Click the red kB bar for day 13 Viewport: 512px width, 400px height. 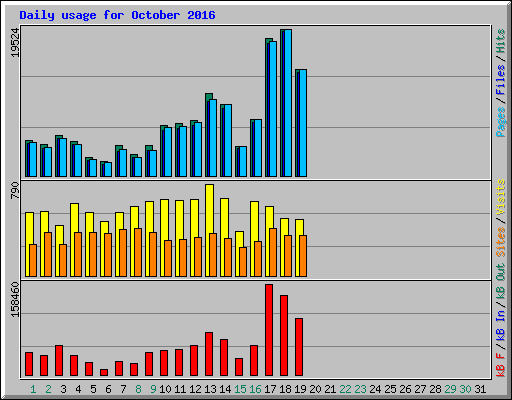(x=209, y=354)
